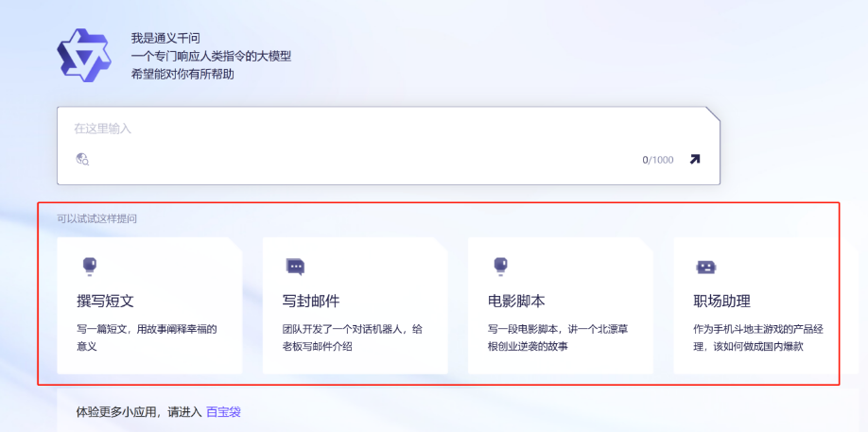Toggle the web search globe icon
This screenshot has width=868, height=432.
(x=82, y=160)
